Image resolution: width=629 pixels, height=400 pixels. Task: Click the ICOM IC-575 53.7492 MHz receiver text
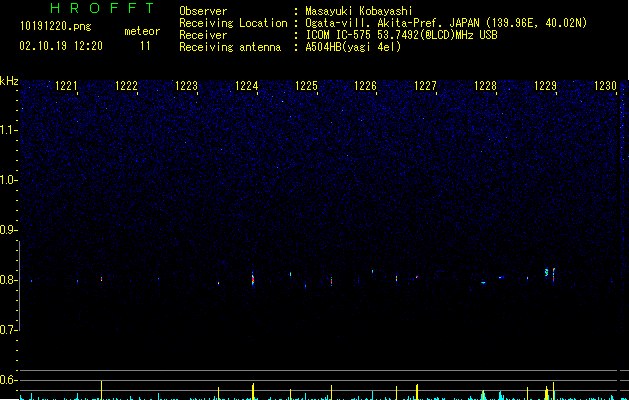[401, 35]
